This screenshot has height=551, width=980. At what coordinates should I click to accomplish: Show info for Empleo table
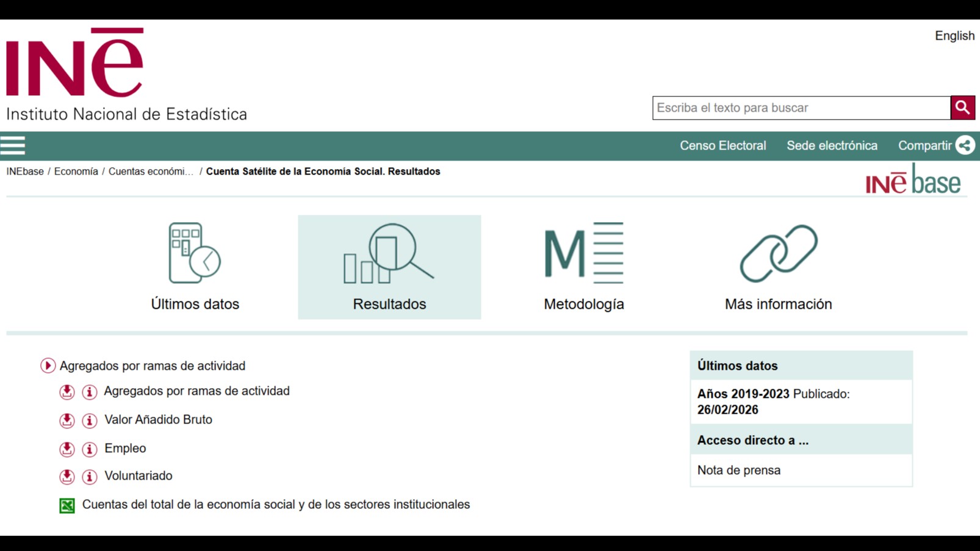90,449
